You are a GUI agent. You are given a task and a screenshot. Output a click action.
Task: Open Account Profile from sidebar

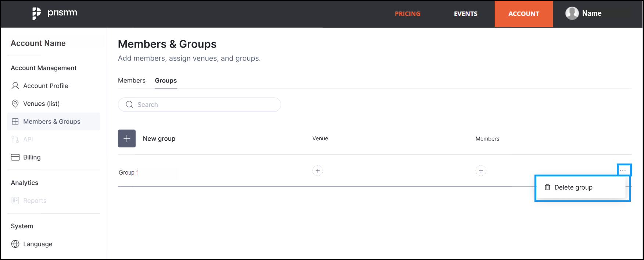(40, 86)
